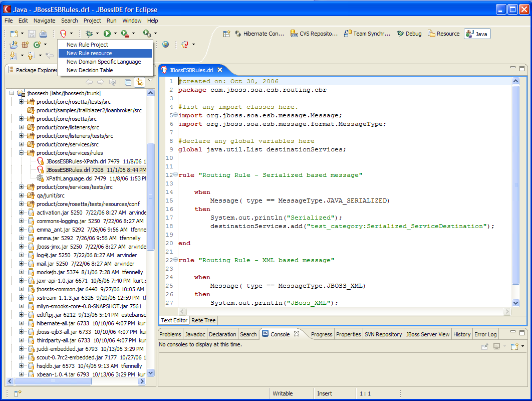Screen dimensions: 532x401
Task: Click the Next Annotation arrow icon
Action: 13,55
